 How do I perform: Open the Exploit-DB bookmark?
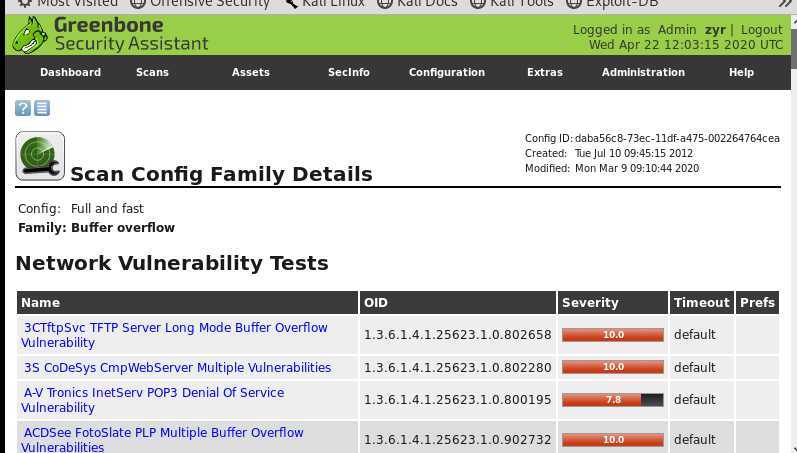click(x=612, y=3)
